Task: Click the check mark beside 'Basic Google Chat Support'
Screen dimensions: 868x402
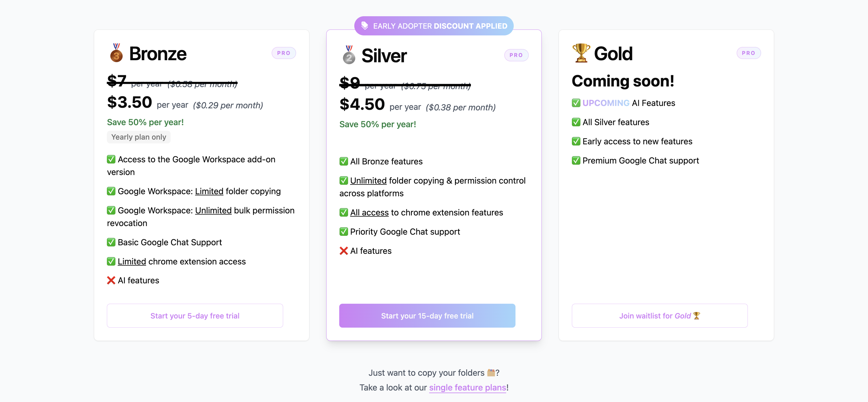Action: 111,242
